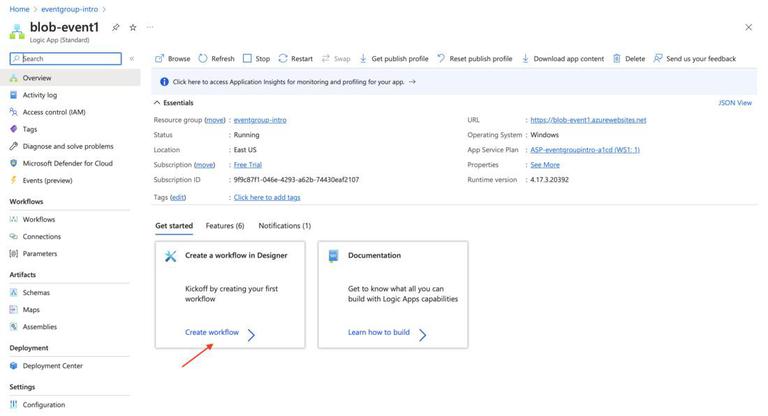
Task: Switch to Features (6) tab
Action: pos(225,226)
